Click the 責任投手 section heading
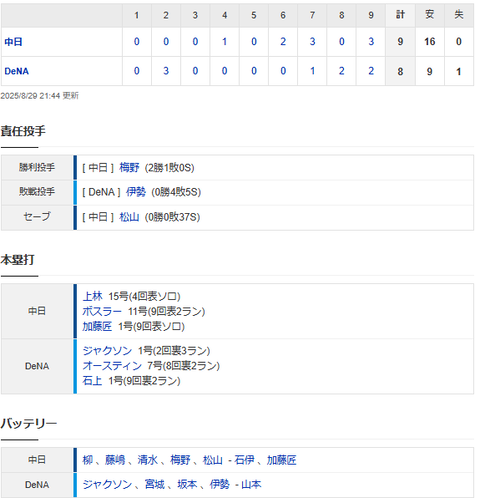The width and height of the screenshot is (480, 498). [x=23, y=131]
